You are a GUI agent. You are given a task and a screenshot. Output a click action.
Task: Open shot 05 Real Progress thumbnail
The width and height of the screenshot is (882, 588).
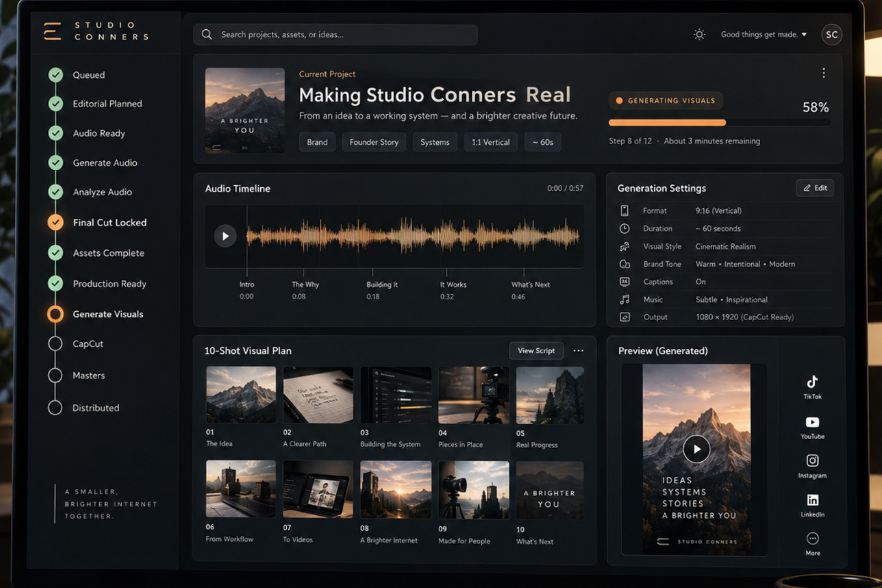(x=550, y=395)
